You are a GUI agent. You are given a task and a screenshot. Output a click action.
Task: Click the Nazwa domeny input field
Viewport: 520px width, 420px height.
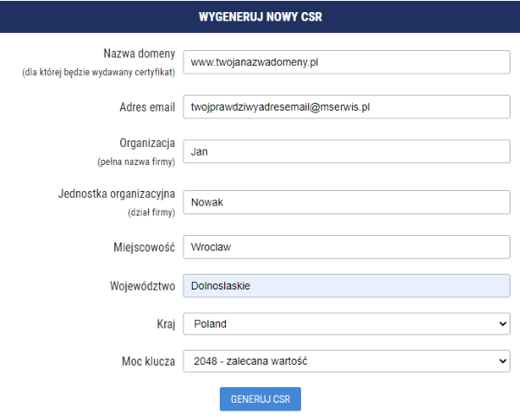tap(347, 62)
